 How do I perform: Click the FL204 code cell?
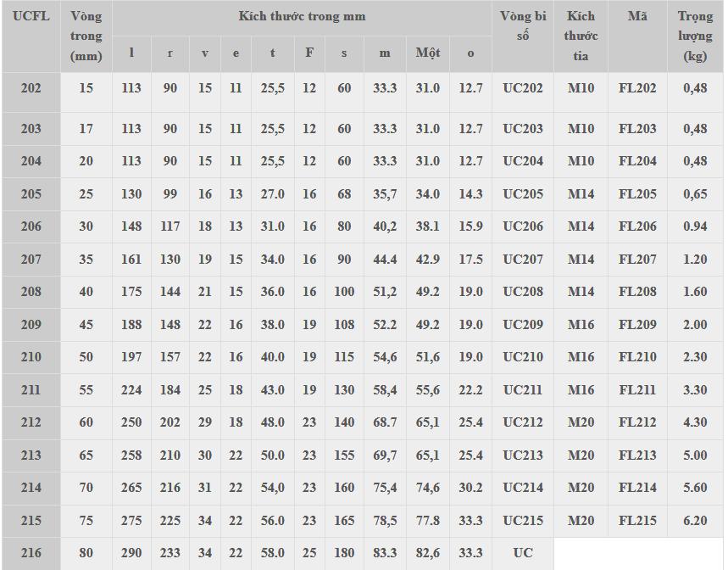coord(637,161)
